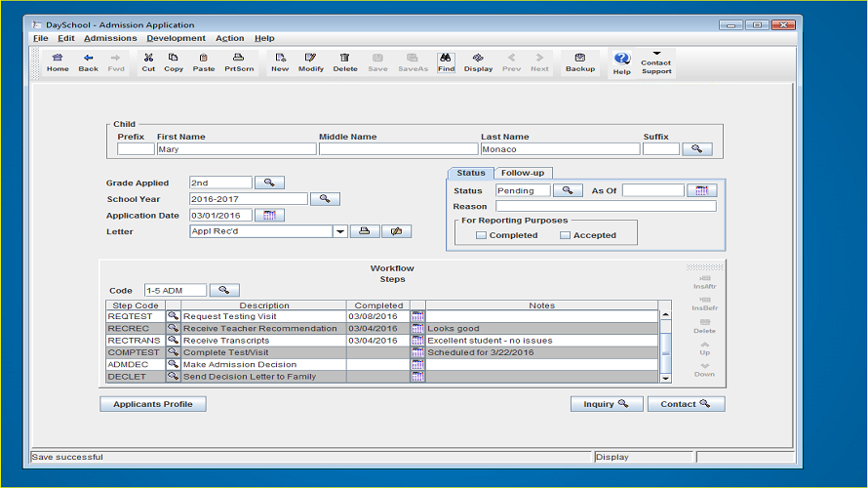Image resolution: width=868 pixels, height=488 pixels.
Task: Go Back using the toolbar arrow
Action: click(88, 62)
